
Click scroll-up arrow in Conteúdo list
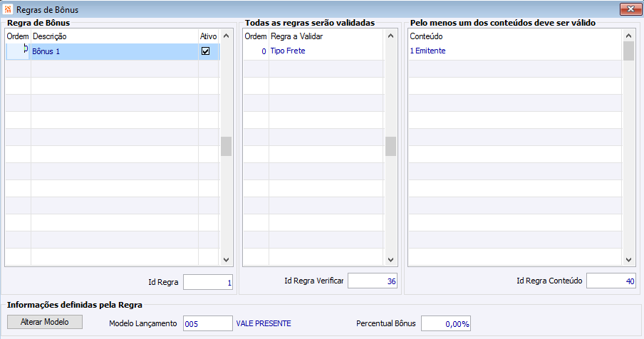point(628,36)
